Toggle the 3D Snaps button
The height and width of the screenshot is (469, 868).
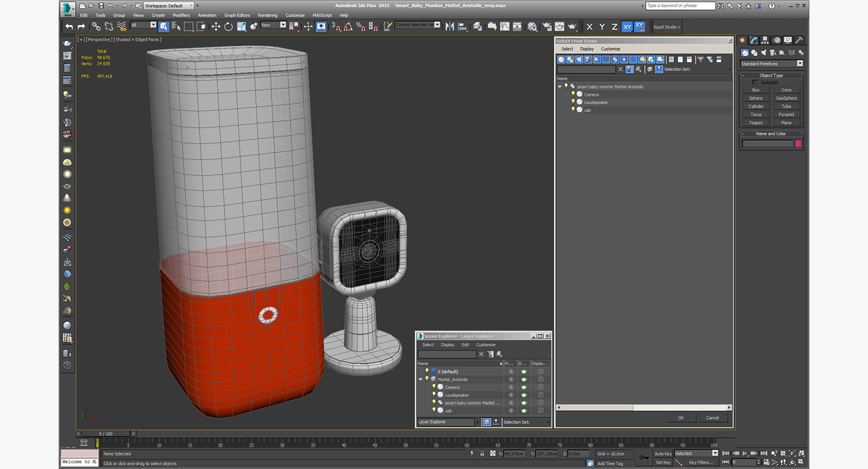pos(335,26)
